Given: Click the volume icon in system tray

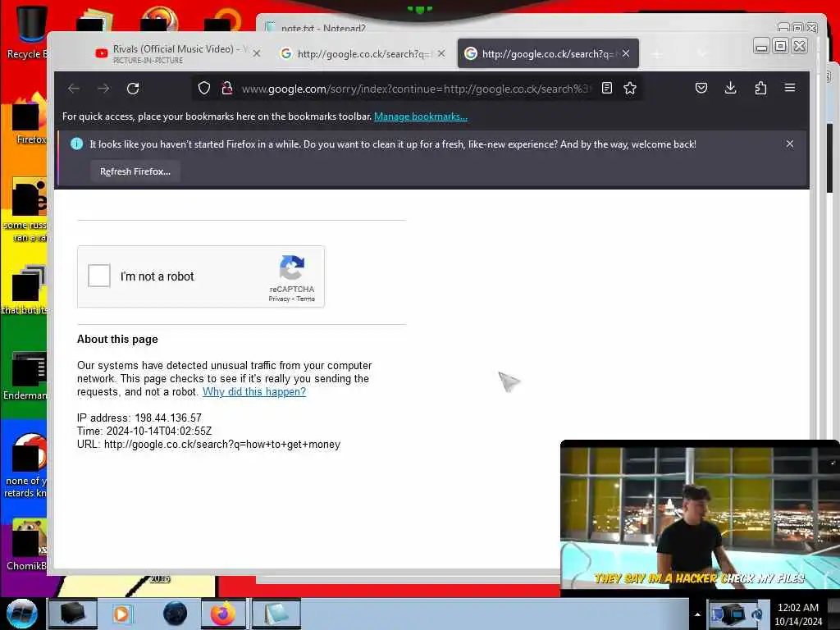Looking at the screenshot, I should tap(757, 614).
